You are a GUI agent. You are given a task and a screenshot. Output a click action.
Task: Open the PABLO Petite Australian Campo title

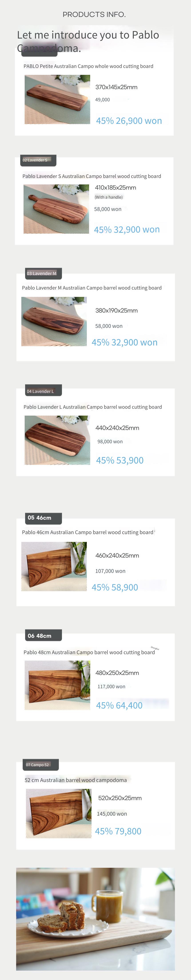(88, 66)
